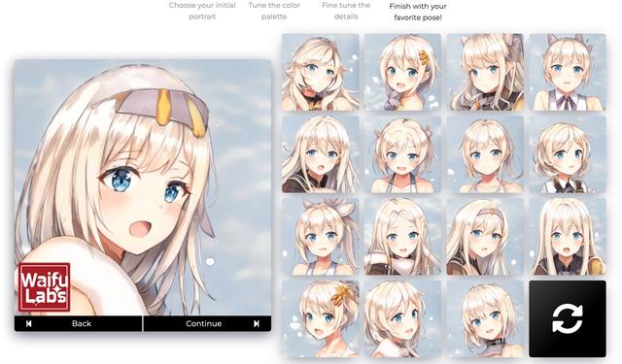
Task: Choose the bottom-row portrait with orange hair flower
Action: point(321,318)
